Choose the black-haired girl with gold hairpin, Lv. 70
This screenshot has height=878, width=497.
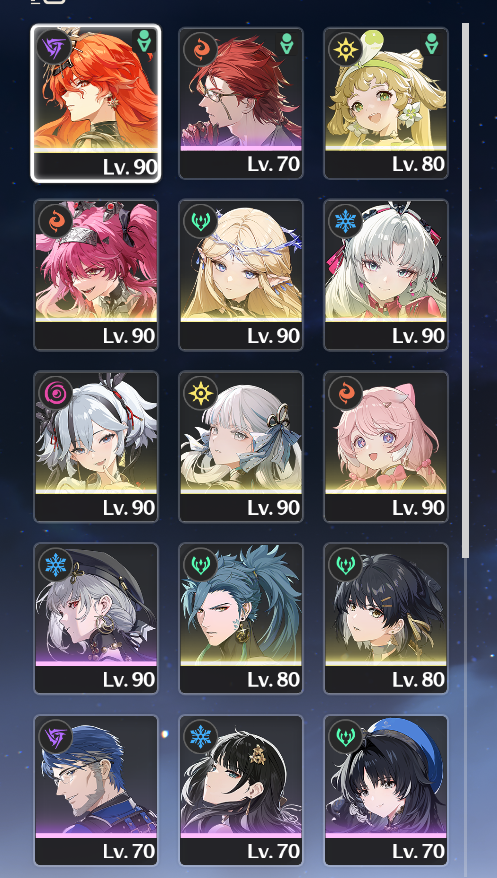pos(241,790)
